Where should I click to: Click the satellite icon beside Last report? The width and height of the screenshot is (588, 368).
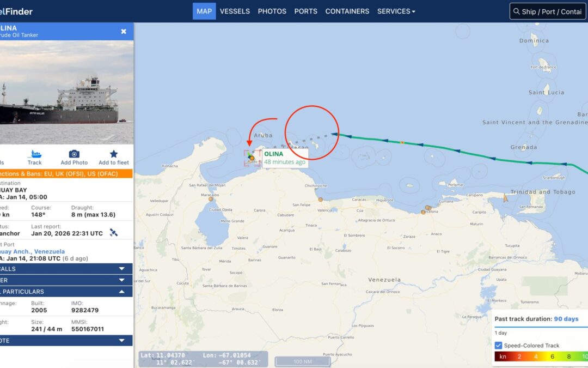pos(114,233)
